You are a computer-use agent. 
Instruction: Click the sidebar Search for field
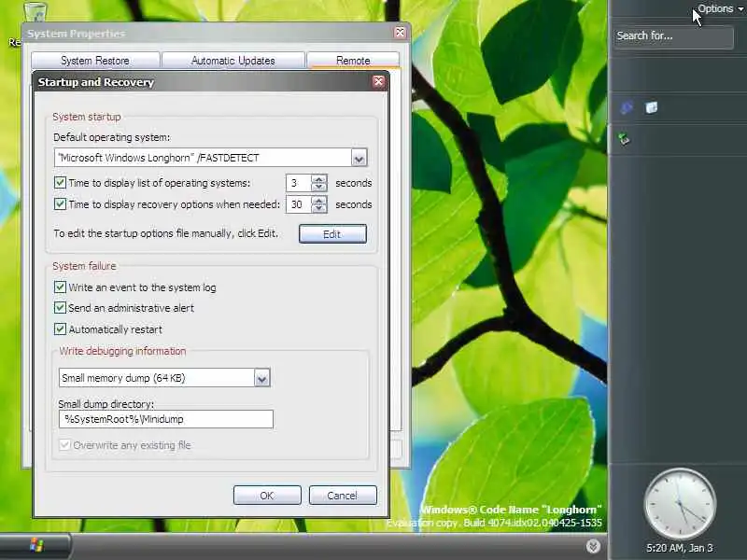(x=673, y=36)
